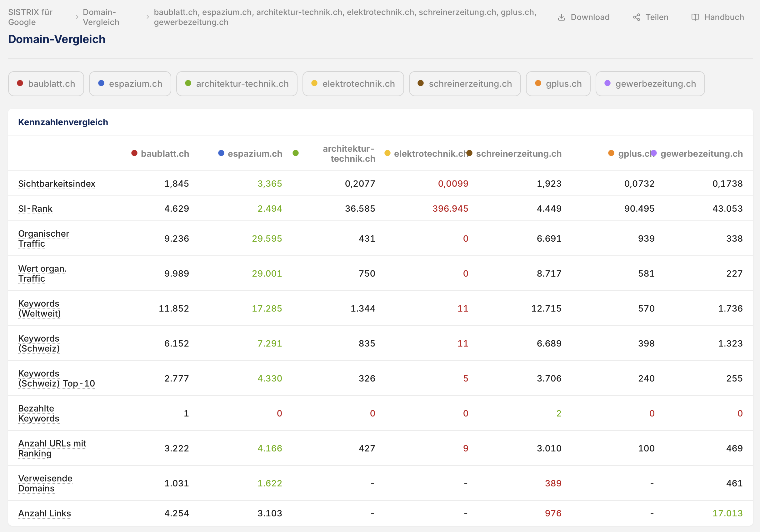Open the Keywords (Schweiz) Top-10 label
This screenshot has height=532, width=760.
(57, 378)
